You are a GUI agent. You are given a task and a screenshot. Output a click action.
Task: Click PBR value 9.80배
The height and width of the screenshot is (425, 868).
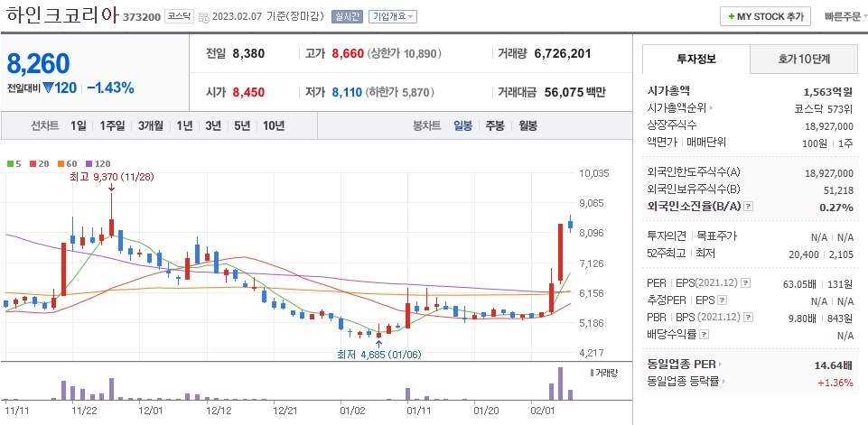click(x=805, y=319)
